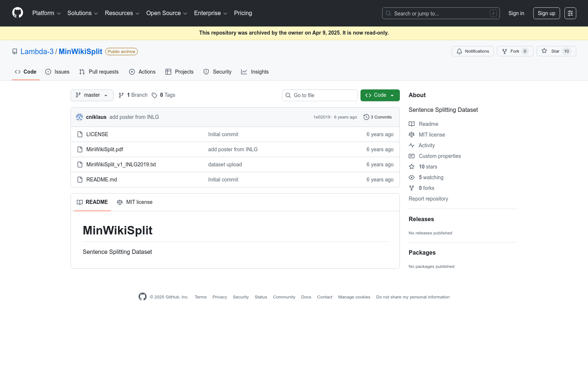Click cniklaus avatar icon
The height and width of the screenshot is (368, 588).
coord(79,117)
